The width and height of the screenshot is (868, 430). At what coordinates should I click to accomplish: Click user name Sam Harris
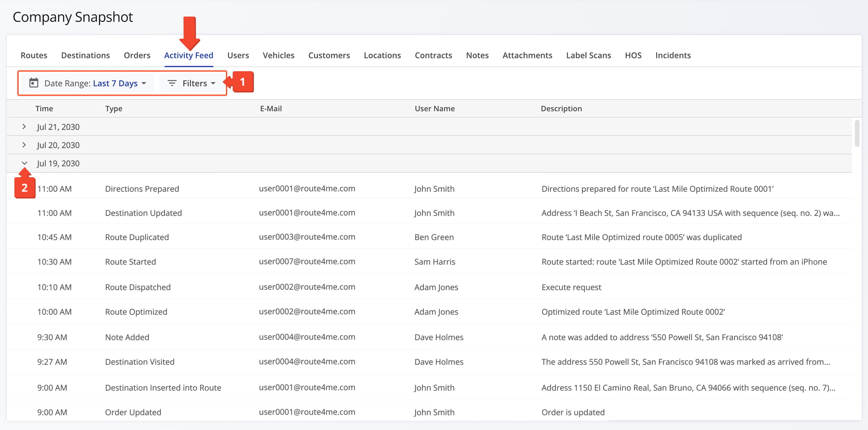point(435,262)
